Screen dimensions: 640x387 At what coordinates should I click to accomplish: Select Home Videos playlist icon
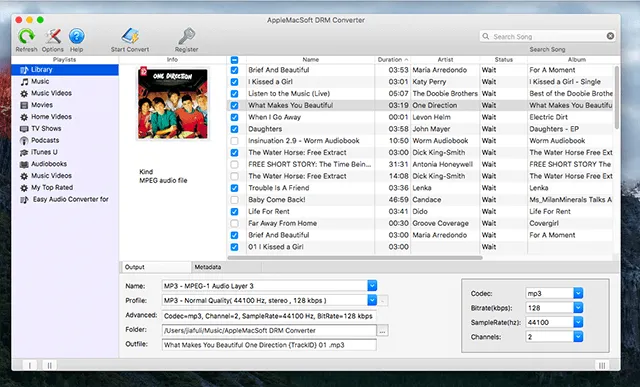click(24, 117)
